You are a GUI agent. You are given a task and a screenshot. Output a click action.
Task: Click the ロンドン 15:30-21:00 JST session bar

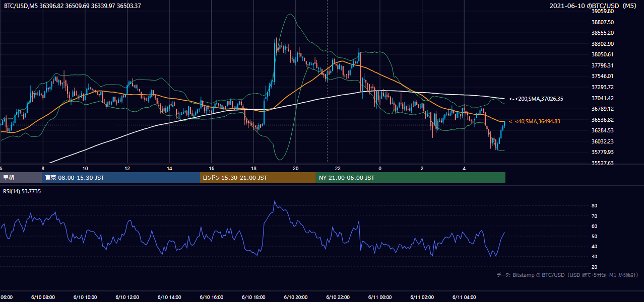[x=258, y=178]
